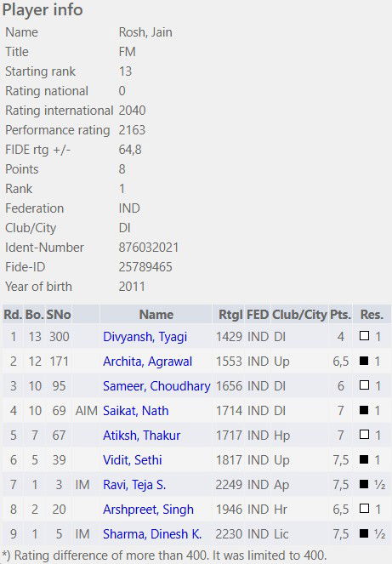Click black piece icon in round 7
392x564 pixels.
pos(364,484)
